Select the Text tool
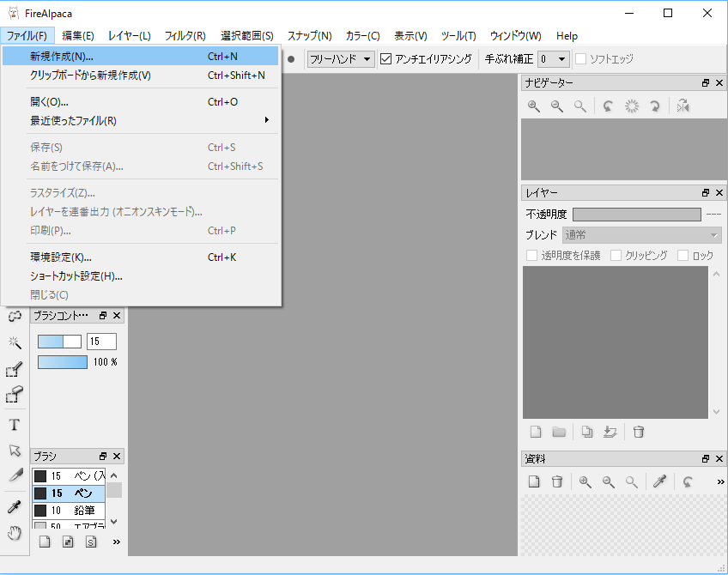The width and height of the screenshot is (728, 575). pyautogui.click(x=14, y=424)
